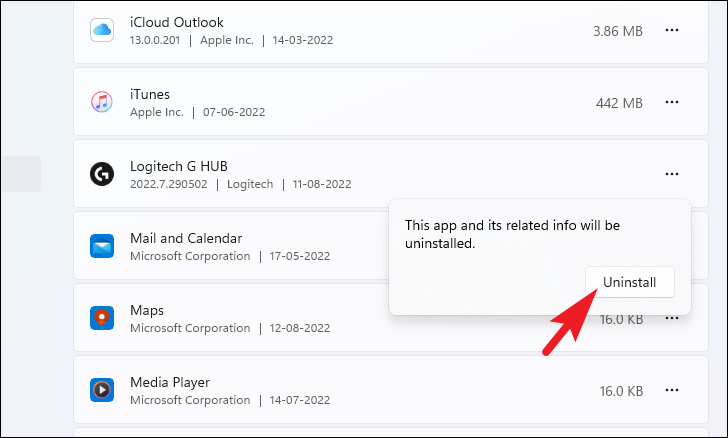This screenshot has width=728, height=438.
Task: Select the Maps app name
Action: pyautogui.click(x=147, y=310)
